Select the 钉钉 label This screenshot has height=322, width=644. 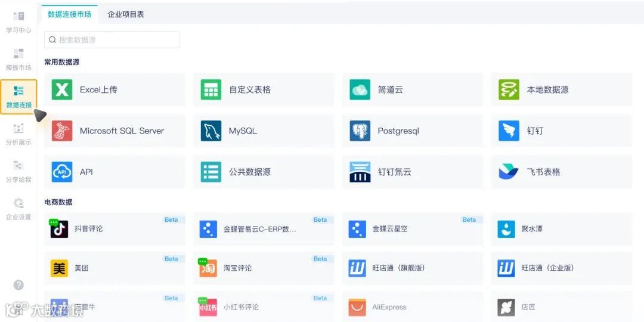click(535, 131)
